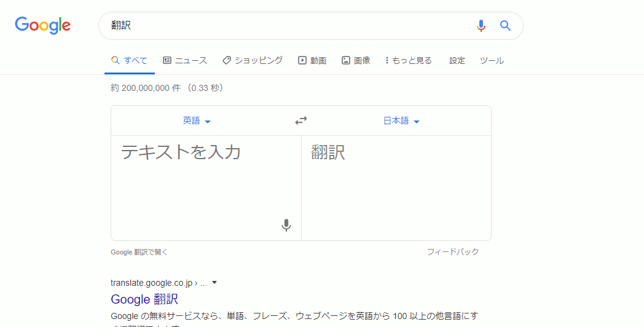
Task: Start voice search with the search bar microphone
Action: pyautogui.click(x=481, y=26)
